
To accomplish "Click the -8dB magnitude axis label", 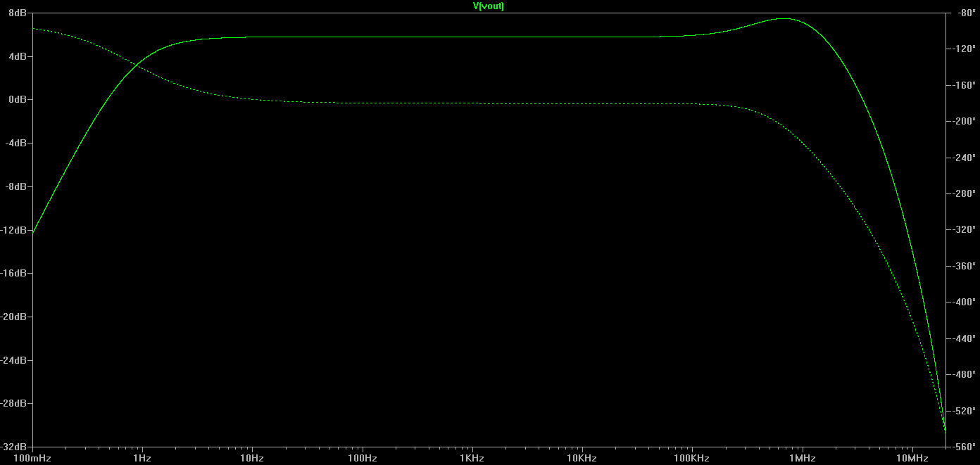I will point(17,186).
